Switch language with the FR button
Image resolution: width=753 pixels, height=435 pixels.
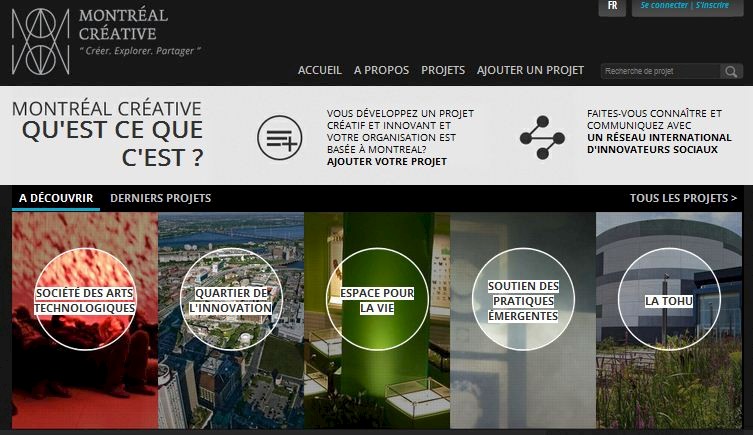[612, 6]
